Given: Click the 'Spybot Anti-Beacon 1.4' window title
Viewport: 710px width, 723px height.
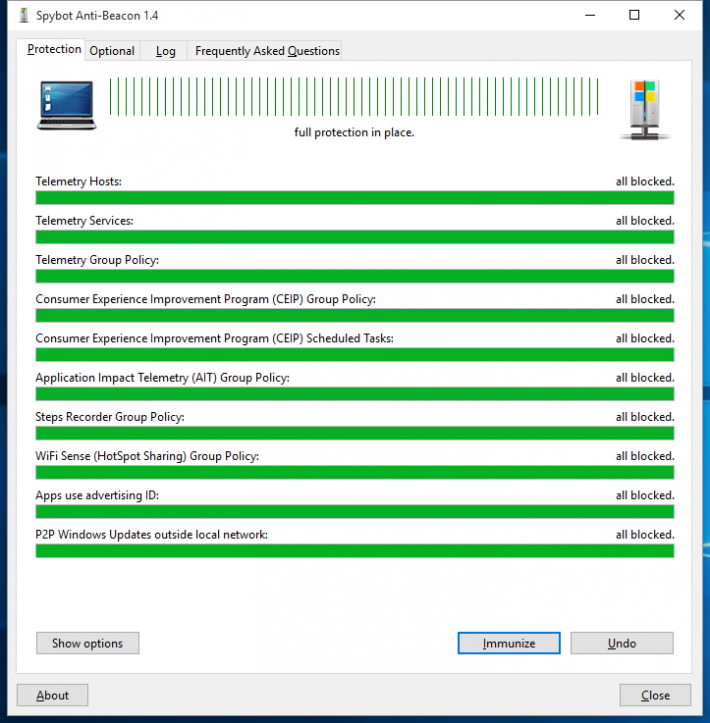Looking at the screenshot, I should [97, 16].
